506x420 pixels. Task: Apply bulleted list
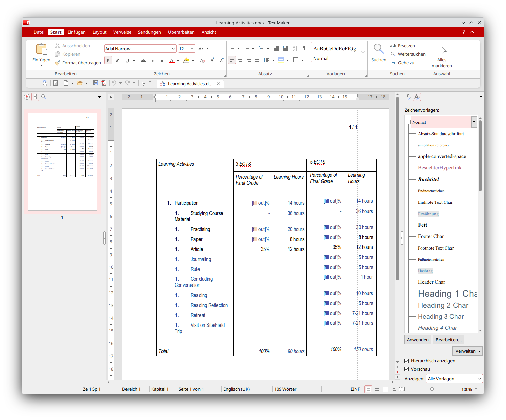(x=232, y=49)
